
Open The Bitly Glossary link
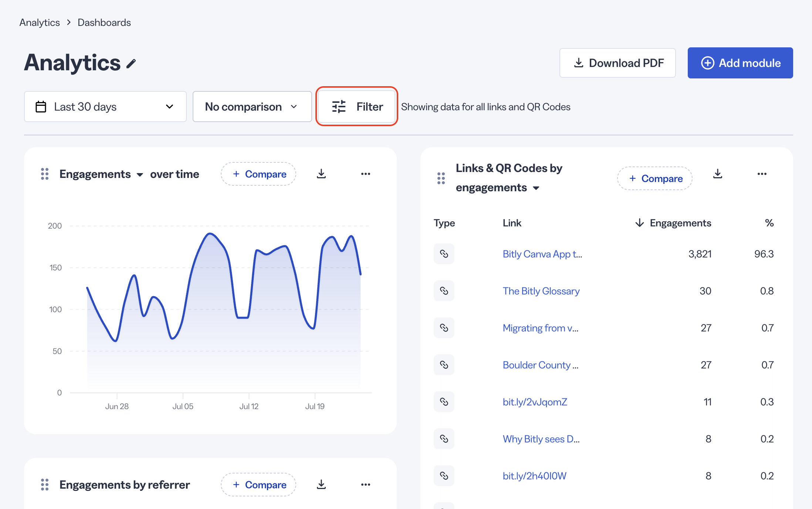(541, 291)
